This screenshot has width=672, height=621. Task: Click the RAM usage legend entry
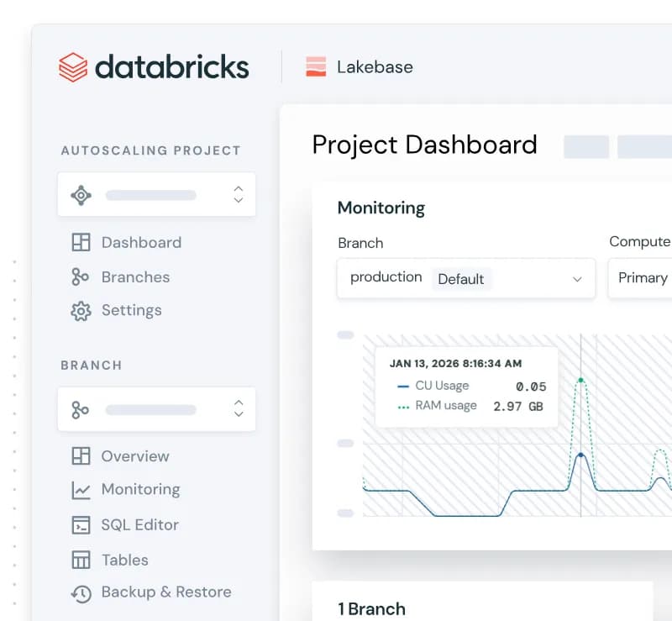437,406
